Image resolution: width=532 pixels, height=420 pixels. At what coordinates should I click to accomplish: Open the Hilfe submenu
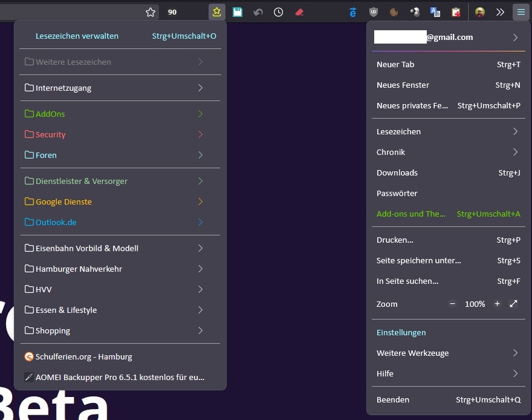point(448,373)
